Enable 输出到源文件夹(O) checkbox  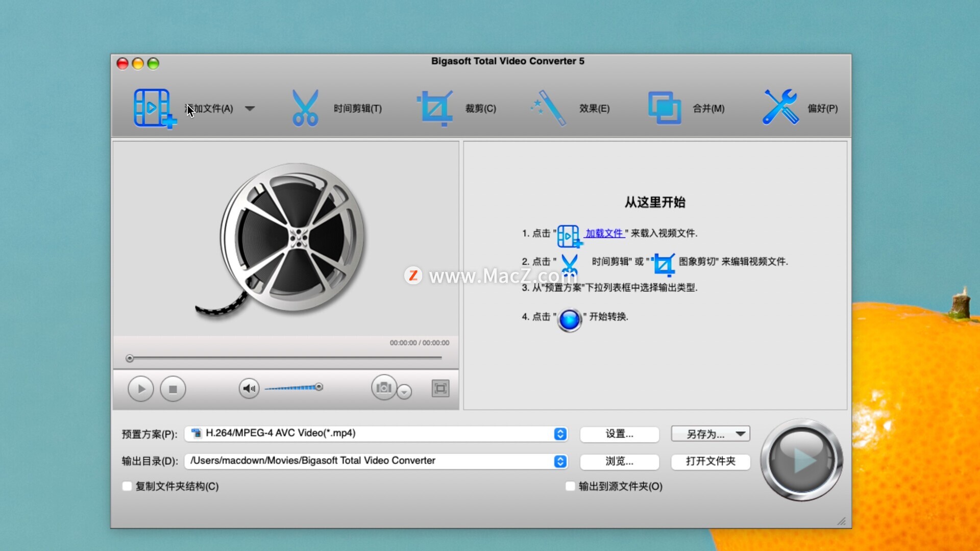pos(570,486)
